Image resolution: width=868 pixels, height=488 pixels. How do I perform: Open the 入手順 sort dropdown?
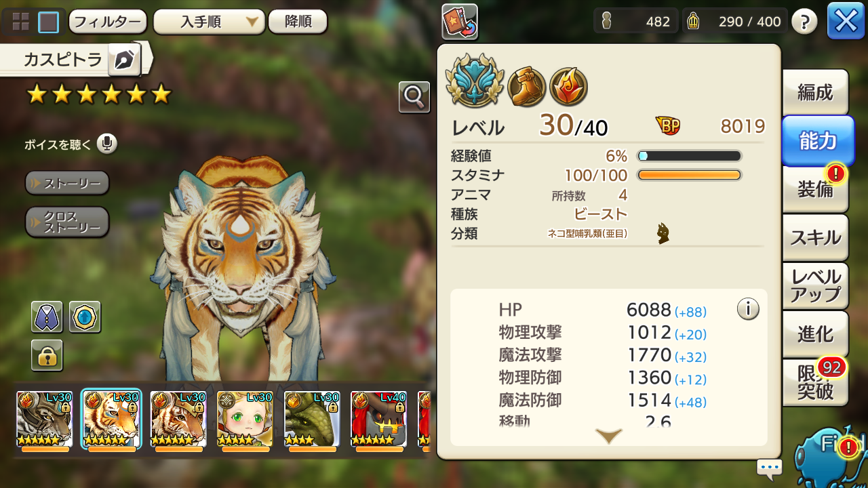pos(209,22)
